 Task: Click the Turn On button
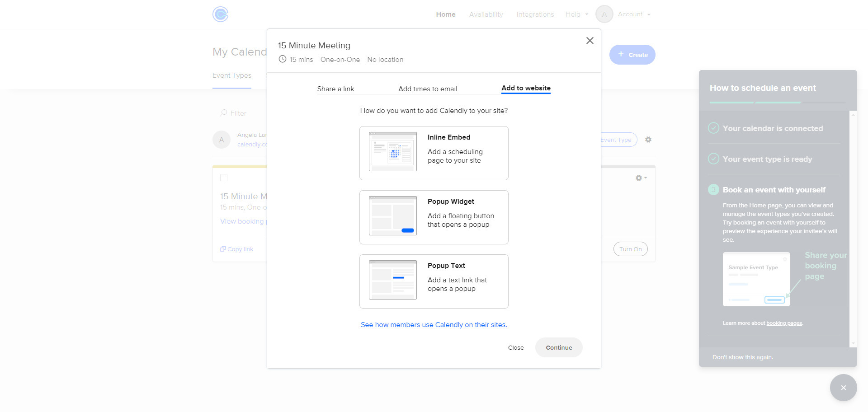(x=631, y=249)
